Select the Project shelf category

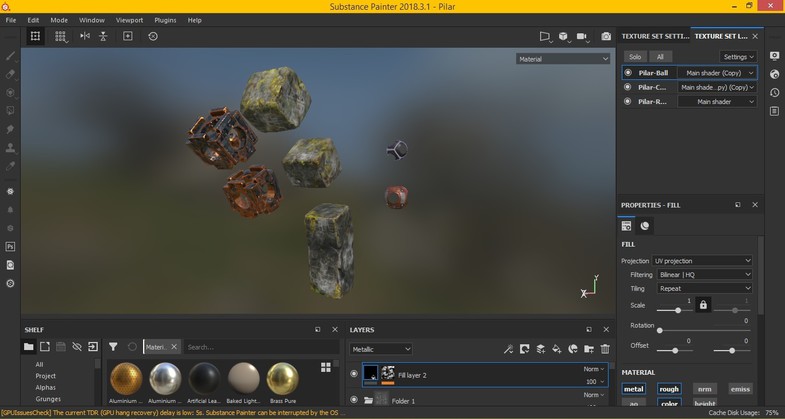coord(46,376)
